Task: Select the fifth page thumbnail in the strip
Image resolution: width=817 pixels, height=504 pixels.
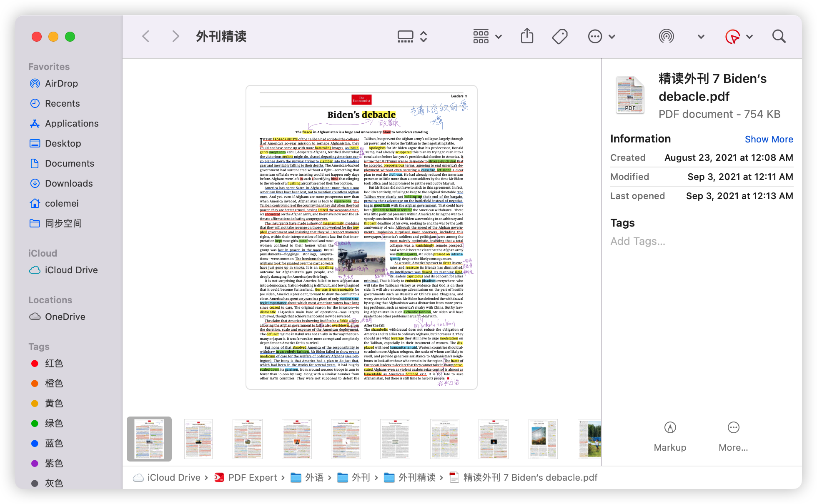Action: coord(346,439)
